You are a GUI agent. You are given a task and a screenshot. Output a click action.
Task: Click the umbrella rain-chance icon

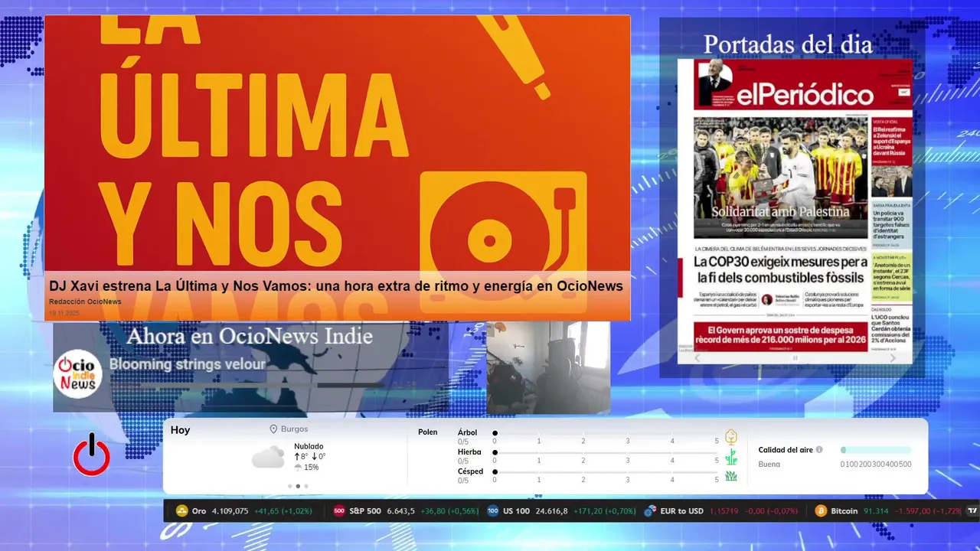[298, 467]
